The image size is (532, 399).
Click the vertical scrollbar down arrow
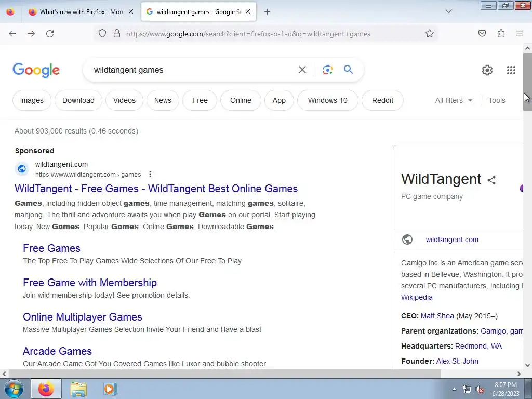527,365
